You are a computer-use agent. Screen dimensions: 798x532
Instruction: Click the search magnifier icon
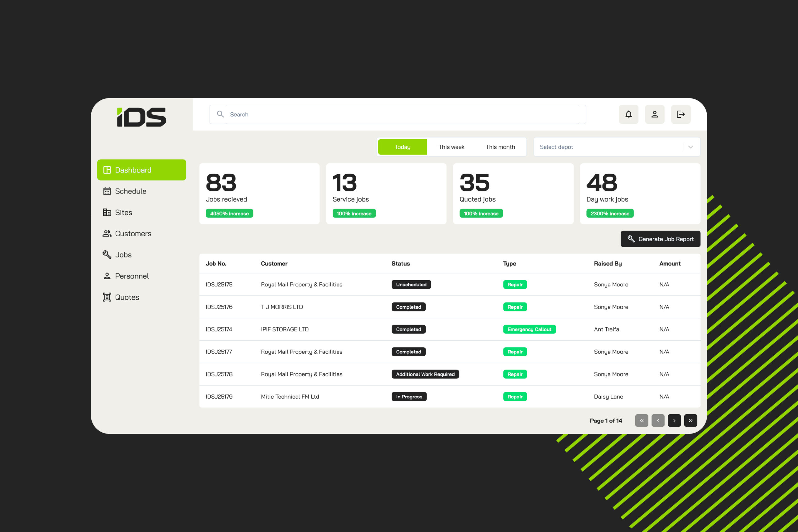click(x=220, y=114)
